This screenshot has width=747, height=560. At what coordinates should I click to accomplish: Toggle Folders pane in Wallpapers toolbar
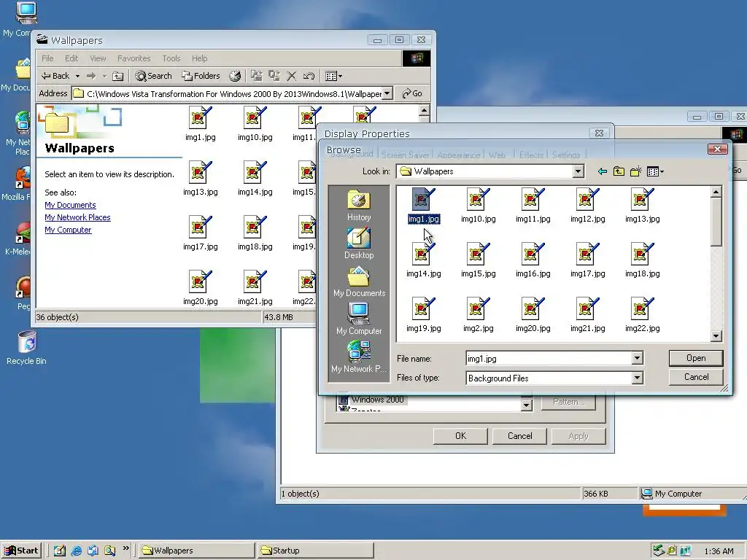point(201,76)
